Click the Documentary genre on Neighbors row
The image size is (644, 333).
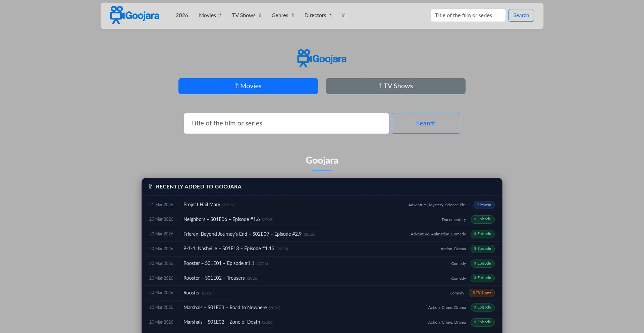click(454, 220)
